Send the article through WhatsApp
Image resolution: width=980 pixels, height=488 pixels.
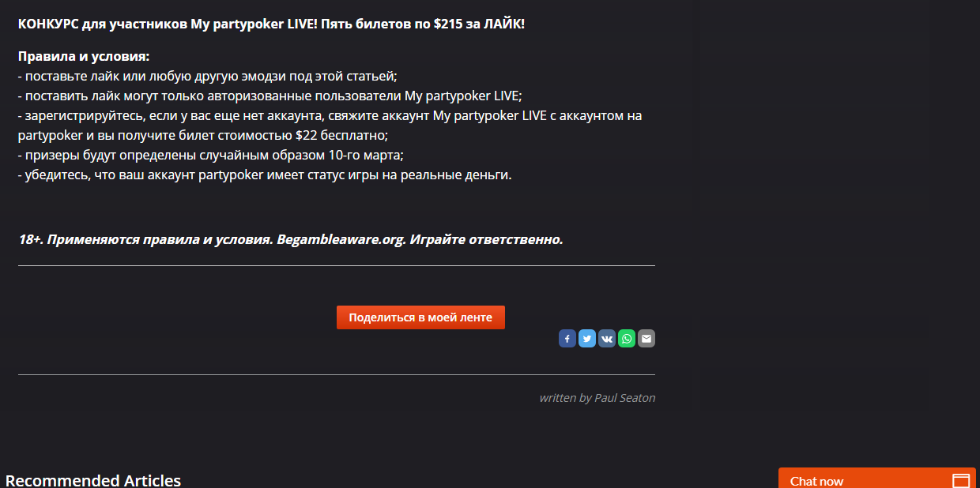click(627, 339)
